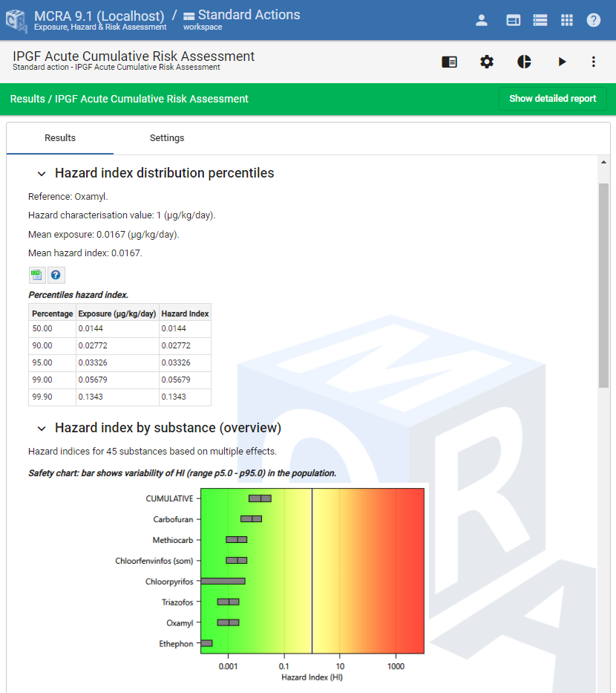This screenshot has height=693, width=616.
Task: Open the three-dot overflow menu
Action: point(593,62)
